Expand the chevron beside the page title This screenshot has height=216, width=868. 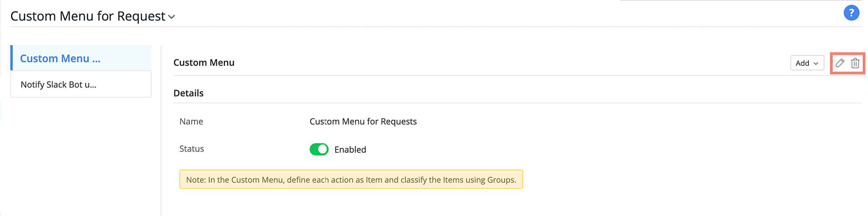172,17
